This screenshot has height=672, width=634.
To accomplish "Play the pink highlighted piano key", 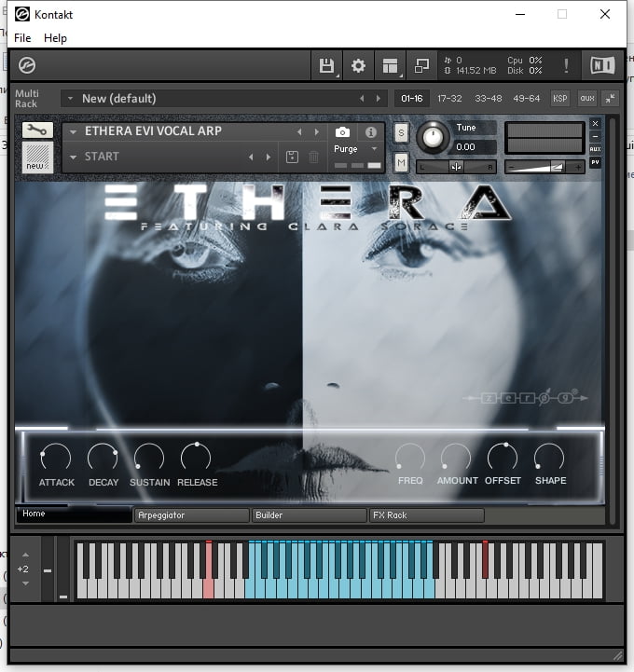I will tap(208, 587).
